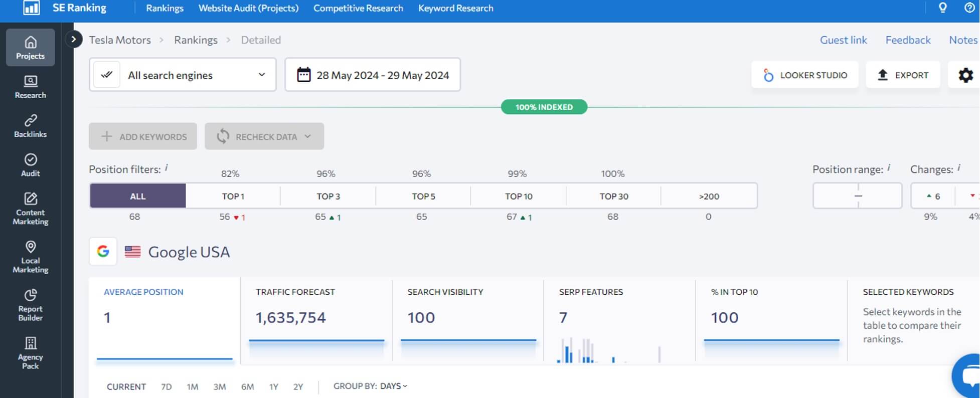Open Backlinks in the sidebar
The image size is (980, 398).
[x=31, y=126]
